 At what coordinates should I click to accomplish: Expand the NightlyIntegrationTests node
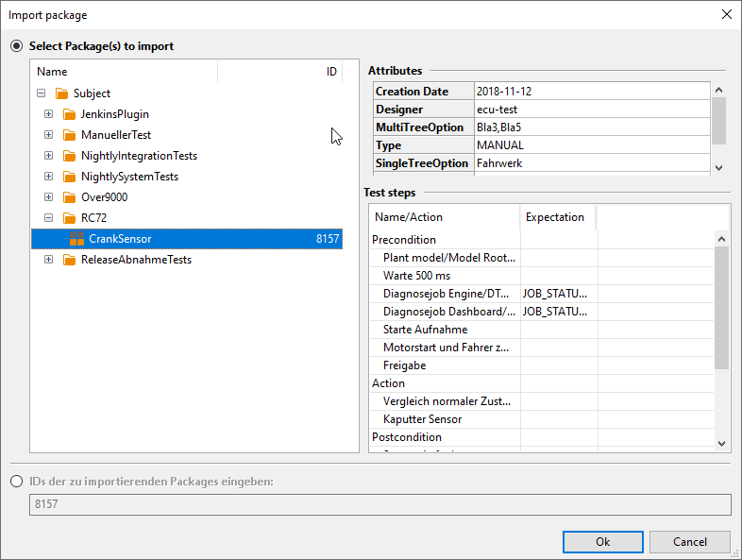49,156
